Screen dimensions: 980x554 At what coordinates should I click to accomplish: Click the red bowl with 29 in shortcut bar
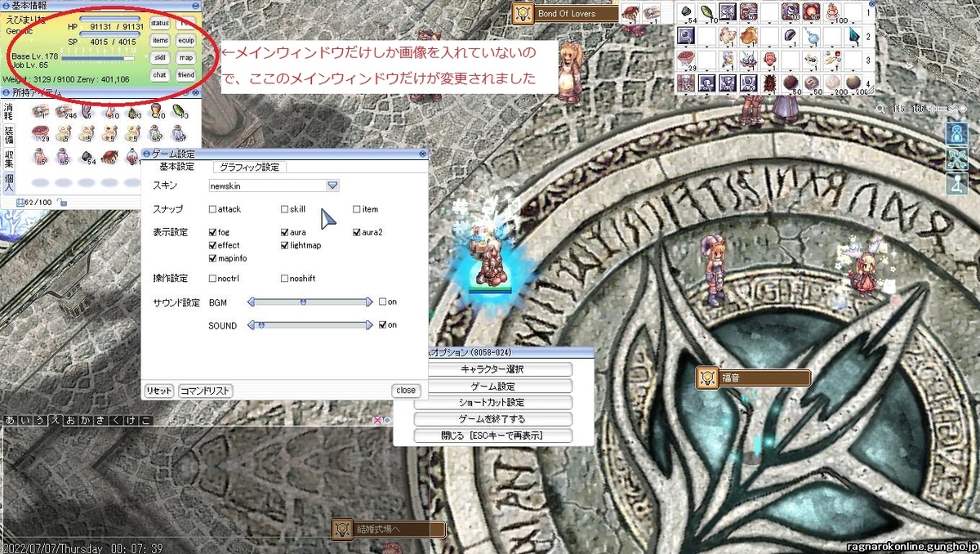coord(686,58)
